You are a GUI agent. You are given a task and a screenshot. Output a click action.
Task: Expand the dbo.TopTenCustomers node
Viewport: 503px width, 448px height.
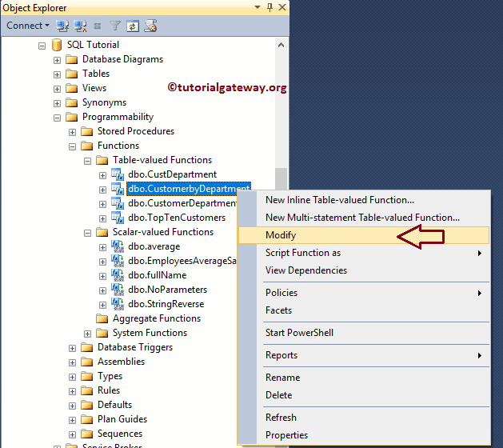tap(102, 218)
